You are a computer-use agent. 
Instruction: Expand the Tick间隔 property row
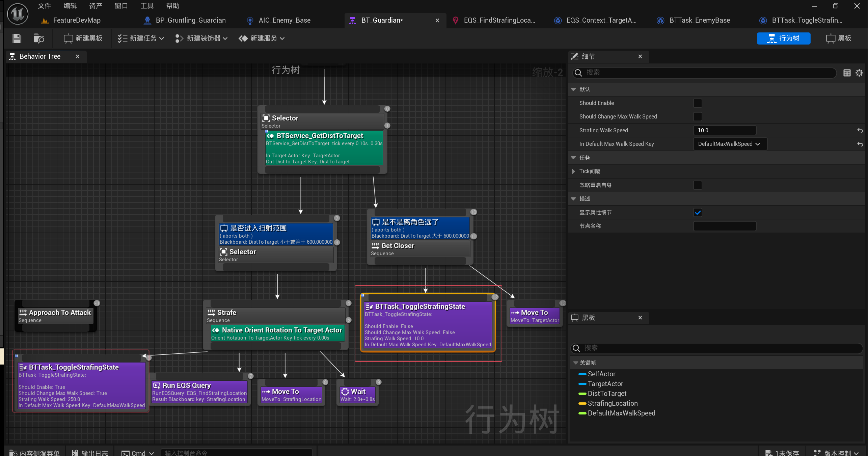coord(573,171)
